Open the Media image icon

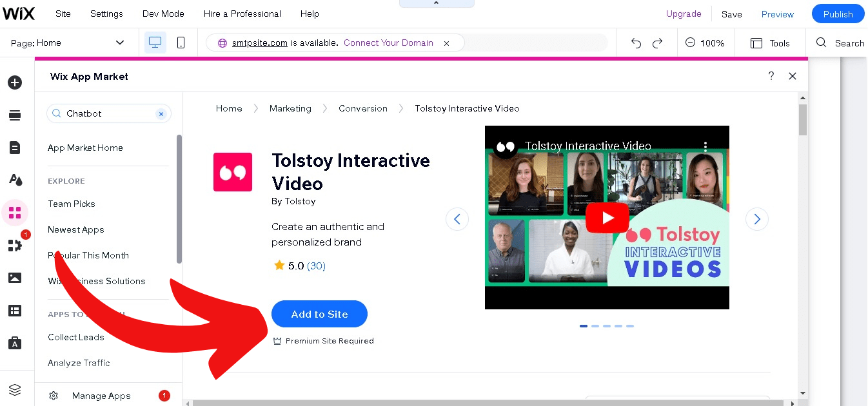click(15, 278)
